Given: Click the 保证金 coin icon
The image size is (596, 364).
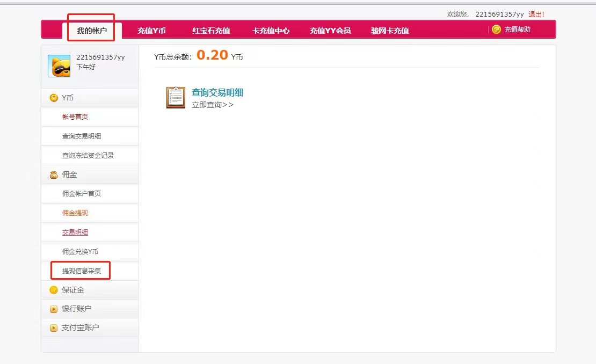Looking at the screenshot, I should pos(54,290).
